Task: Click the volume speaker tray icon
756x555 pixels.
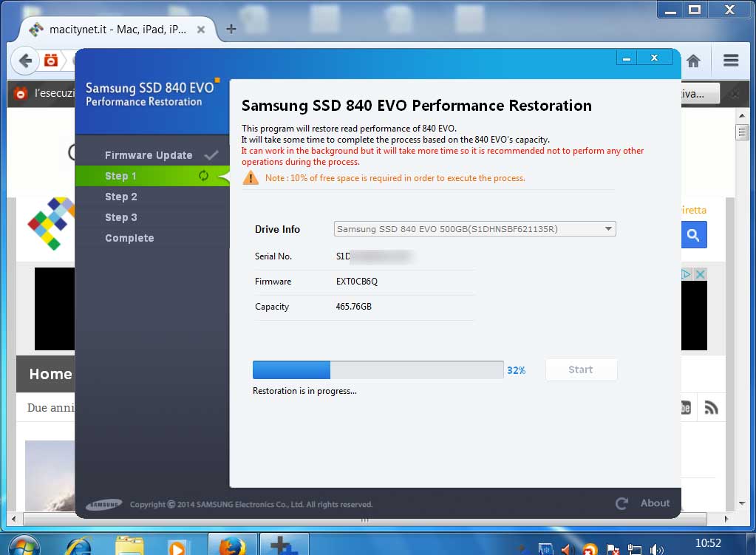Action: pos(656,549)
